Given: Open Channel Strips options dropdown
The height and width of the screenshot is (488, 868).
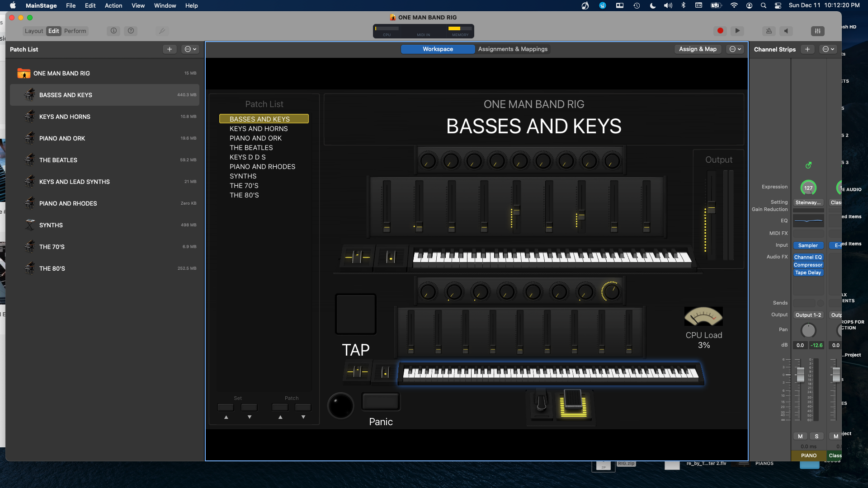Looking at the screenshot, I should [828, 49].
